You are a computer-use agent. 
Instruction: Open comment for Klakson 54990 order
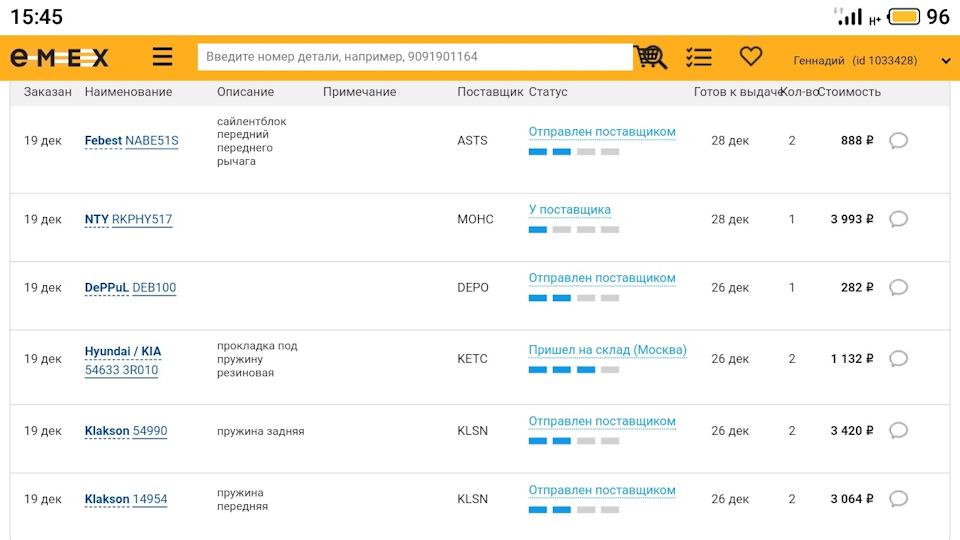[x=898, y=431]
